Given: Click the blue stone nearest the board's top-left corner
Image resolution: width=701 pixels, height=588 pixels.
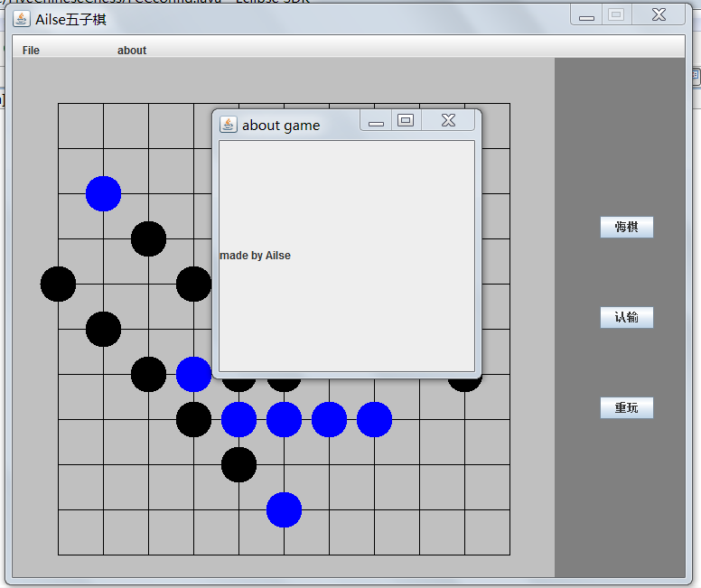Looking at the screenshot, I should 103,193.
